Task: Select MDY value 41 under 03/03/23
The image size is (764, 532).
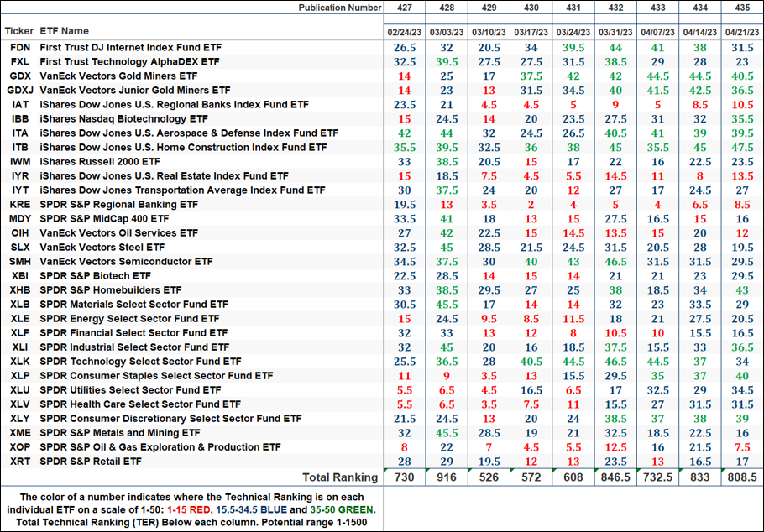Action: click(x=447, y=219)
